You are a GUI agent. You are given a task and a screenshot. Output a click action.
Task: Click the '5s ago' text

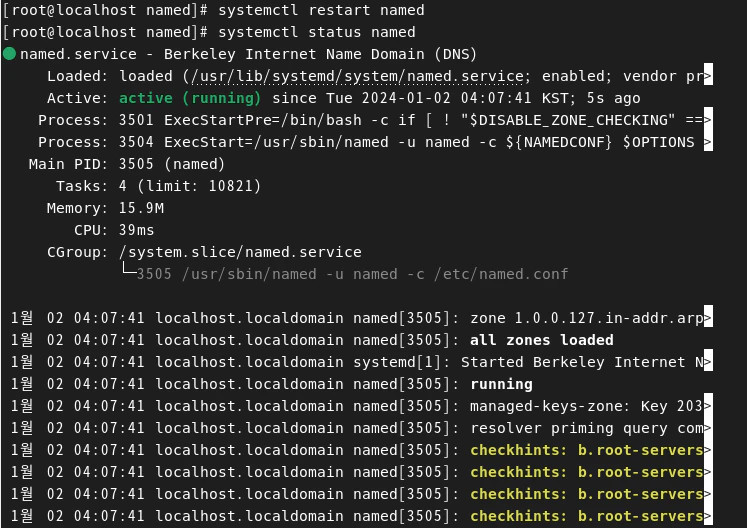614,98
